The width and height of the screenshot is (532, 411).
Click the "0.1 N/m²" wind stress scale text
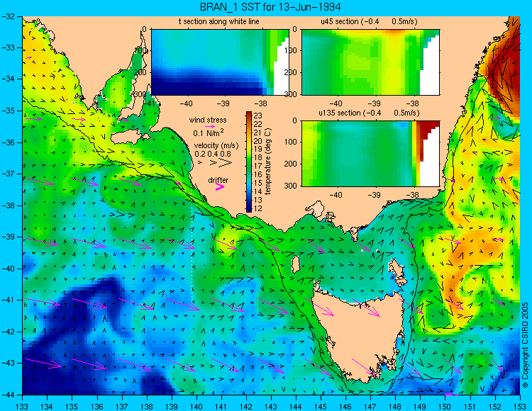209,133
